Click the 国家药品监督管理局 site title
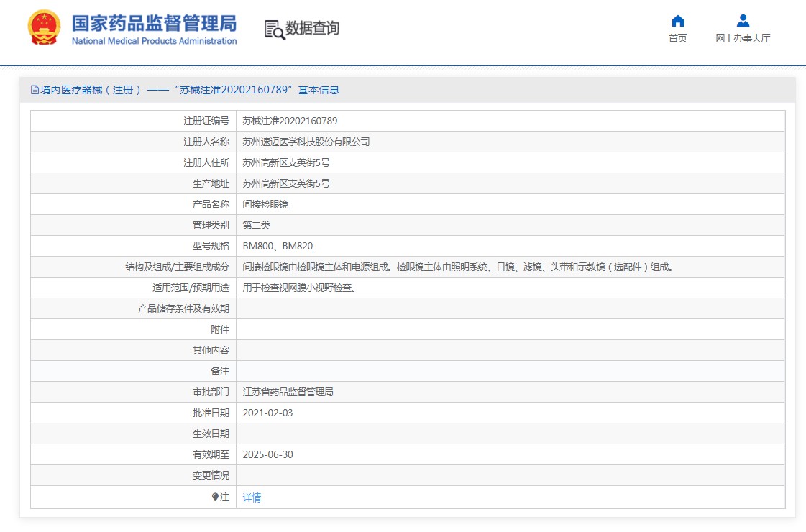This screenshot has height=532, width=806. tap(154, 23)
